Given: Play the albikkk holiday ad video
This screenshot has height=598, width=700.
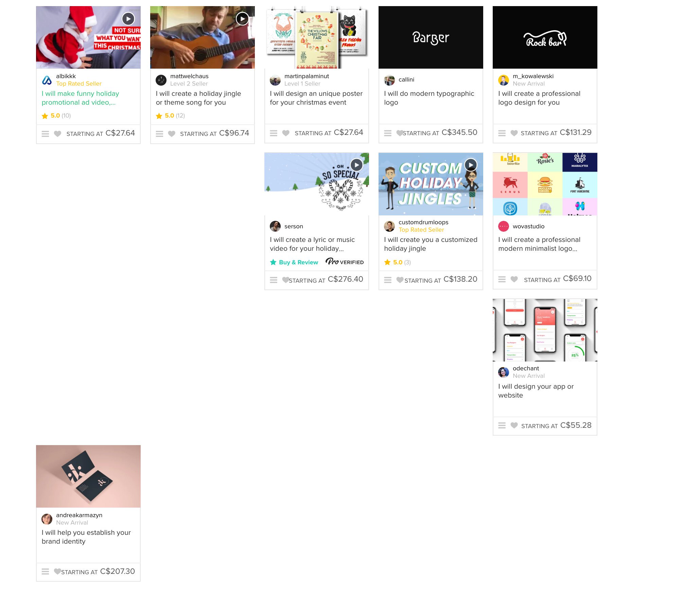Looking at the screenshot, I should [128, 19].
